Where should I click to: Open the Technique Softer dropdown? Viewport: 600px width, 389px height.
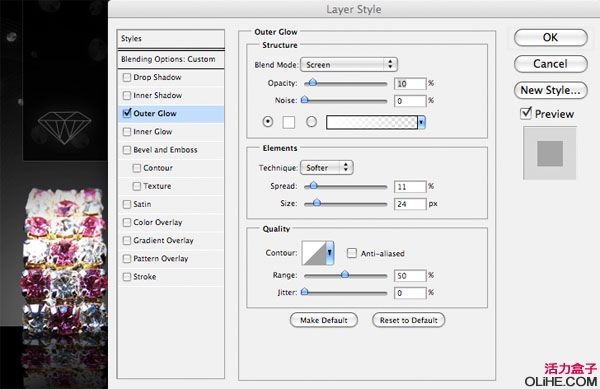(327, 168)
